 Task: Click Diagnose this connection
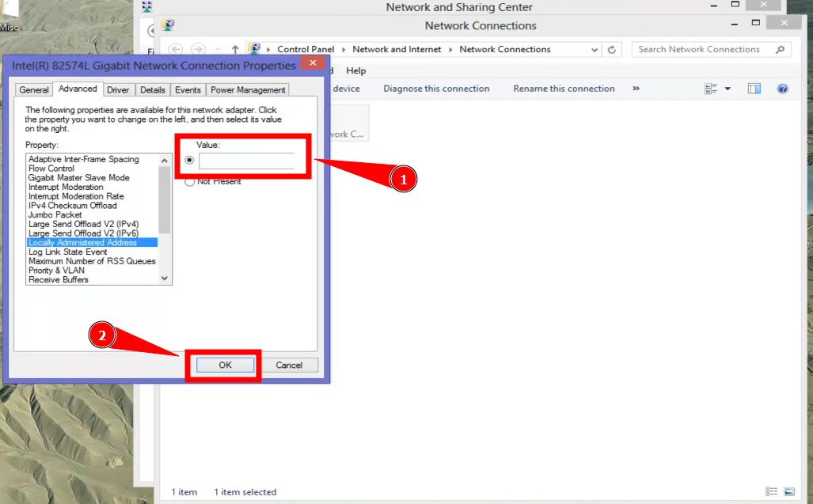[436, 89]
